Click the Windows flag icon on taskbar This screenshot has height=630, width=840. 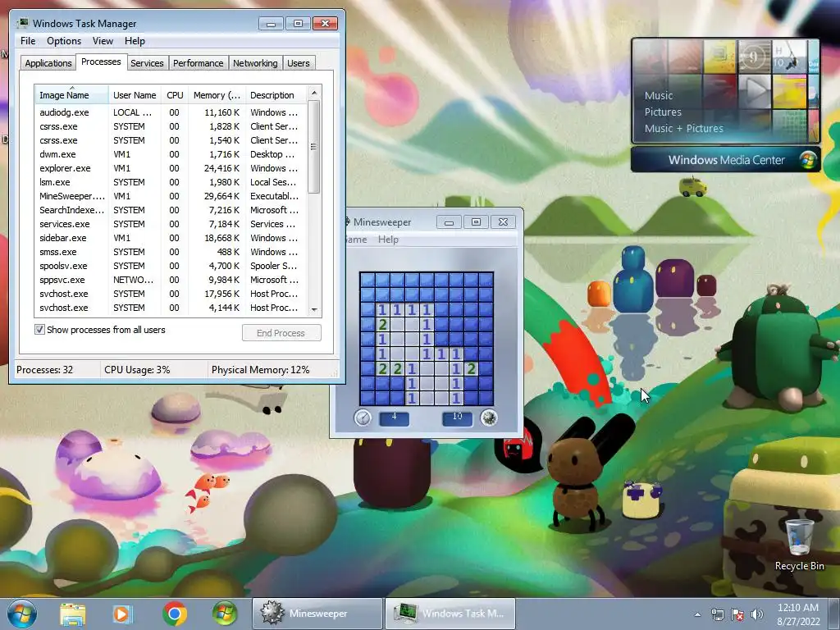click(225, 614)
